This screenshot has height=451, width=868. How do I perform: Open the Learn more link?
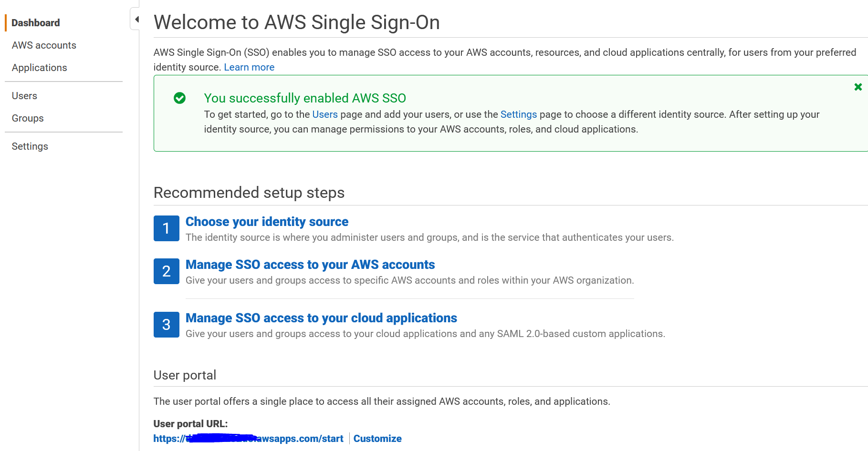pos(249,67)
